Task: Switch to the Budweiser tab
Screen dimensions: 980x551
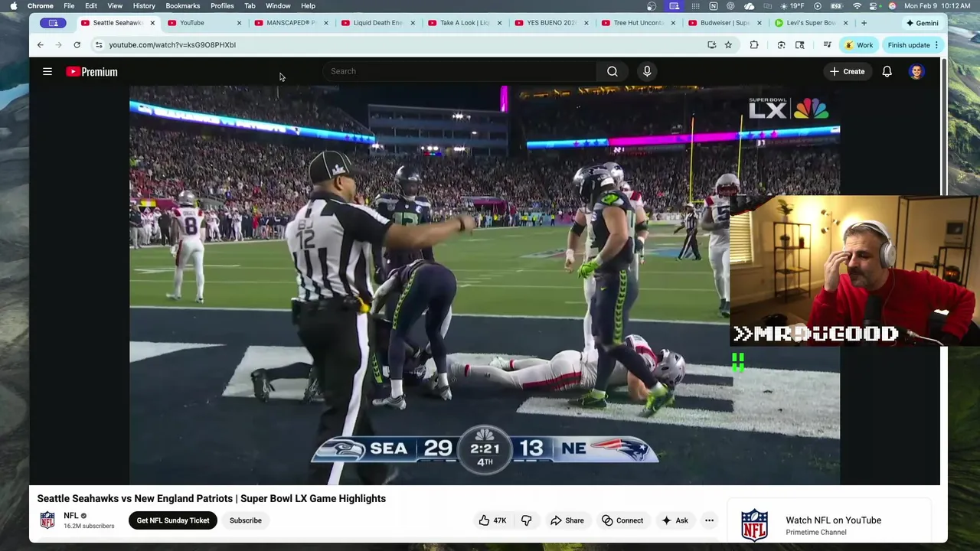Action: point(724,23)
